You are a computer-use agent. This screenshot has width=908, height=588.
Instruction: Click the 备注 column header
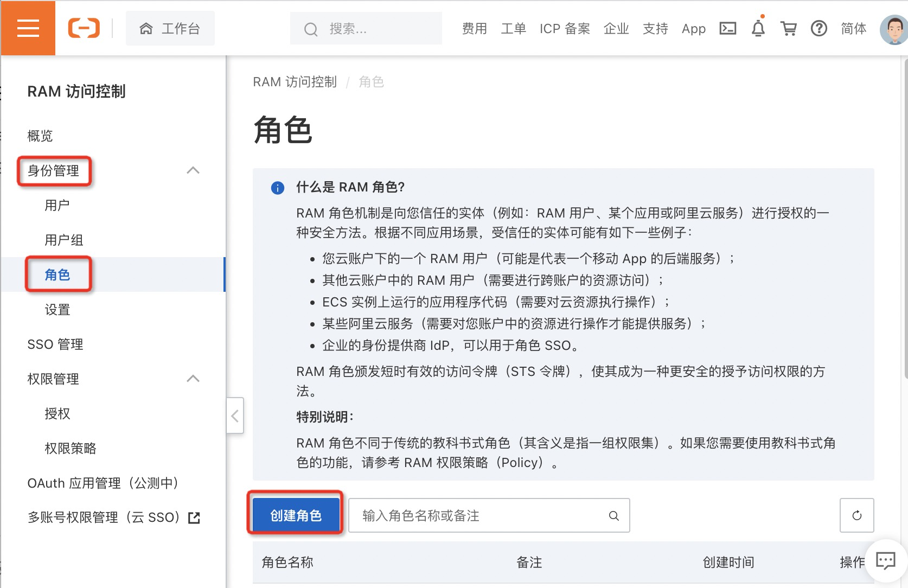pos(529,563)
